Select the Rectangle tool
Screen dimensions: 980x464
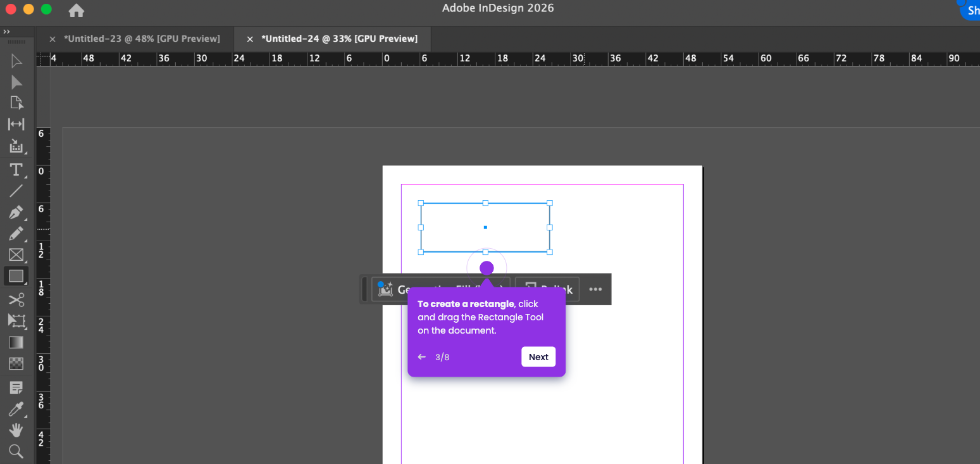(16, 276)
